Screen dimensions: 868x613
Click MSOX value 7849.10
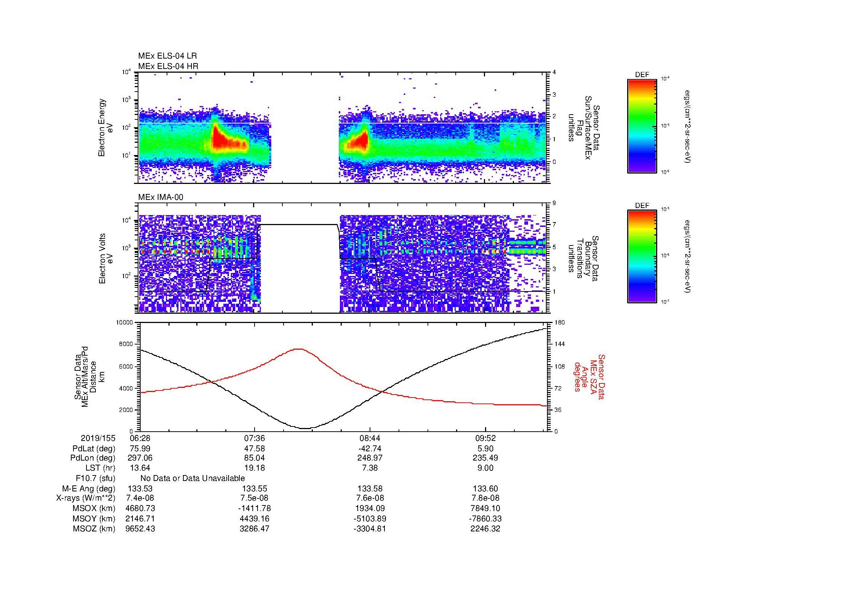485,509
